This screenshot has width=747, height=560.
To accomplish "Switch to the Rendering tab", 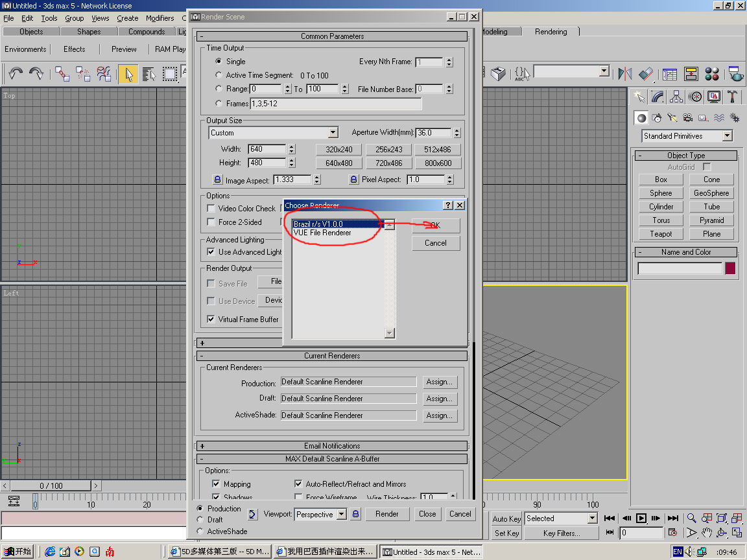I will pyautogui.click(x=551, y=31).
